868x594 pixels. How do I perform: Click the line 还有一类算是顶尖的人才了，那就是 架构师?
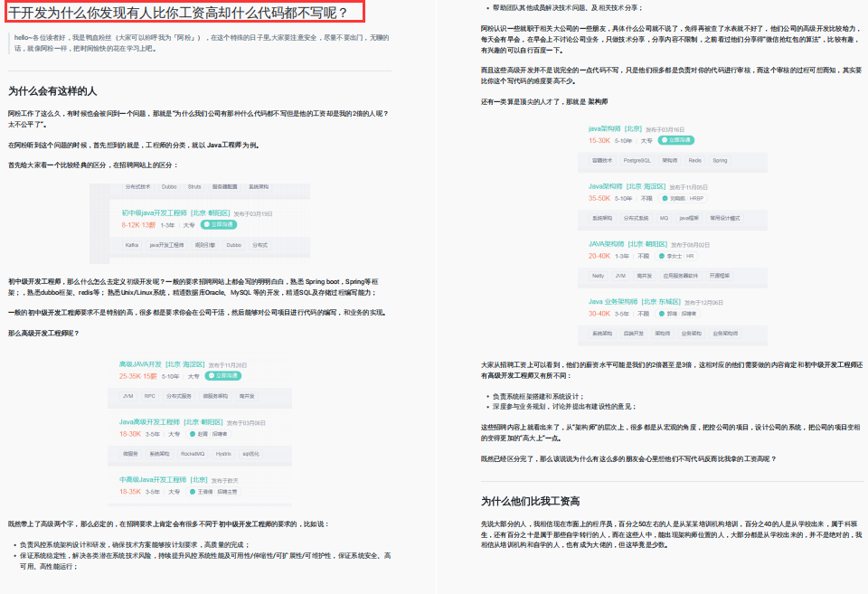point(544,102)
